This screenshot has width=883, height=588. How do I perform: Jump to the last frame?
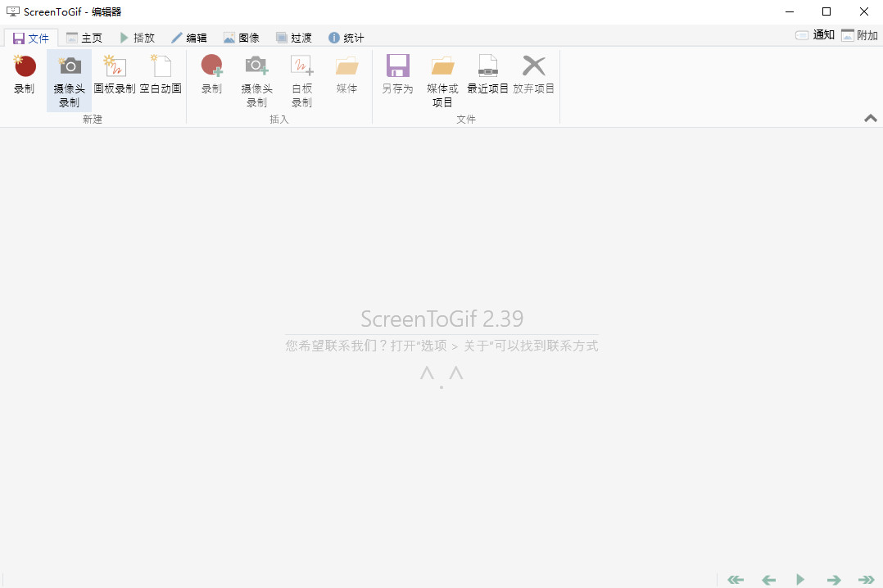[x=866, y=579]
